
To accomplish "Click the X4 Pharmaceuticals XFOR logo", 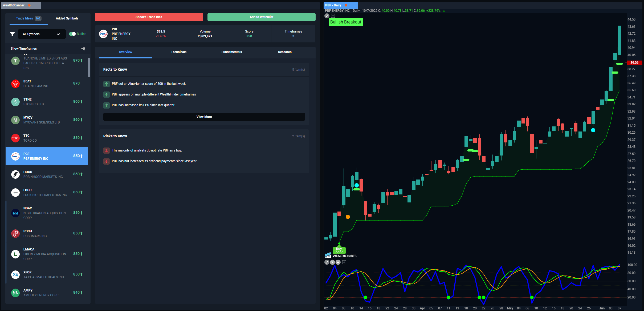I will point(15,275).
